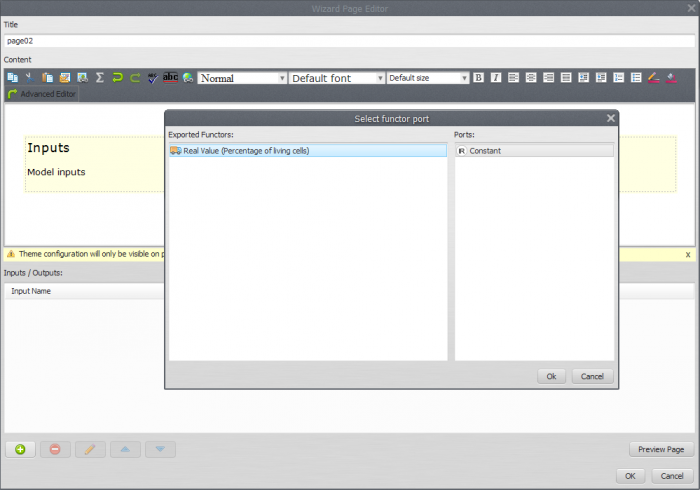The height and width of the screenshot is (490, 700).
Task: Click the Title input field
Action: (x=350, y=41)
